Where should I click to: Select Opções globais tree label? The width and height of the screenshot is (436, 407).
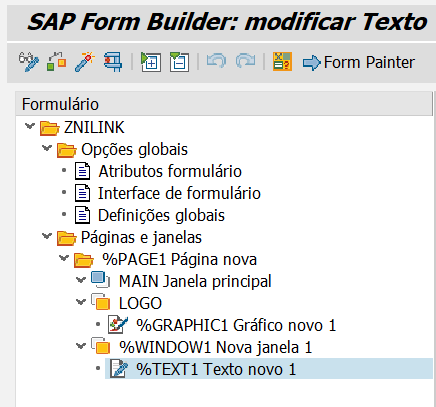[134, 150]
